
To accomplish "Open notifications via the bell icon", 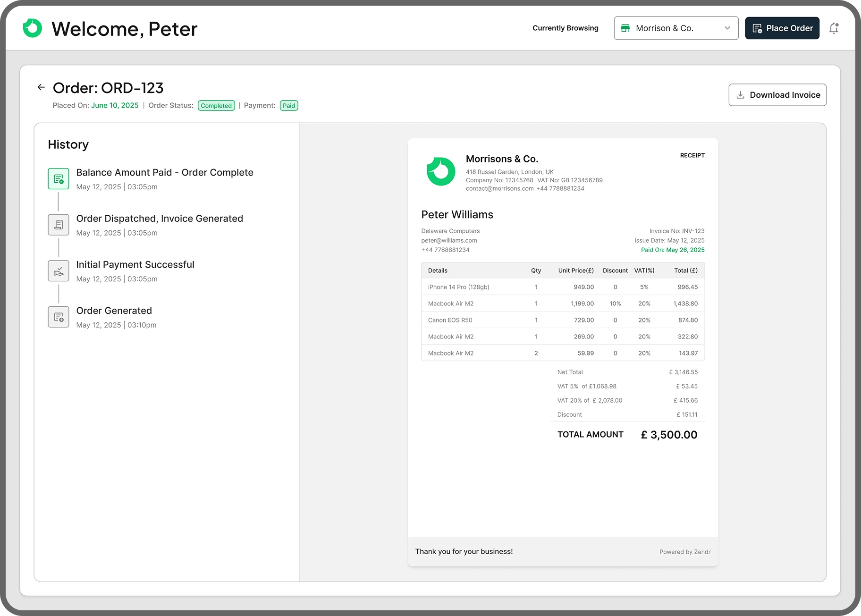I will [834, 28].
